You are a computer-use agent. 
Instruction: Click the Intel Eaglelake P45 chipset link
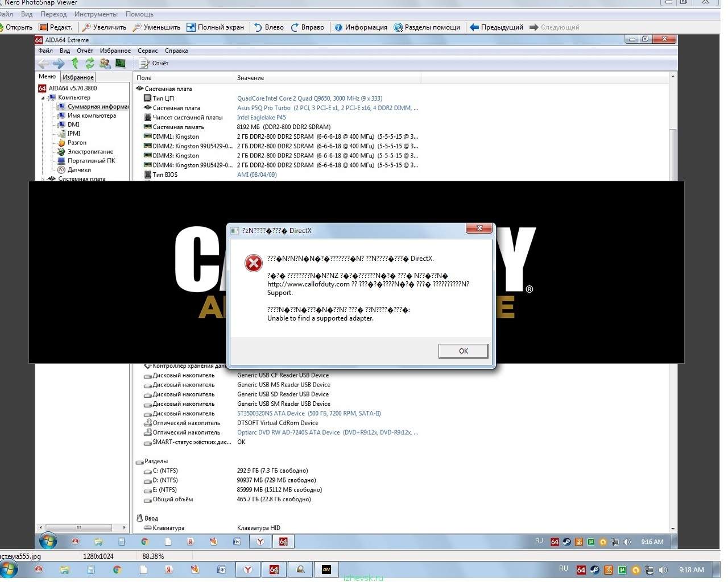tap(261, 118)
